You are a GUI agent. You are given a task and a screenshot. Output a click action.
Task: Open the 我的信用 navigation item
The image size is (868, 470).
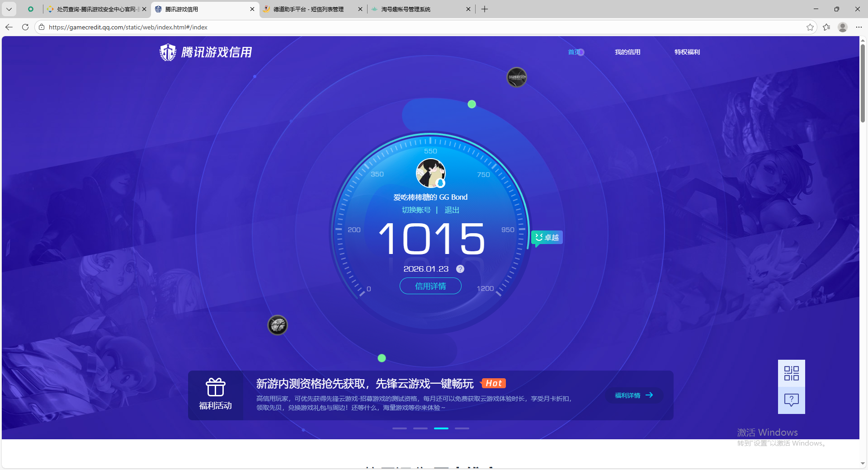click(x=627, y=52)
